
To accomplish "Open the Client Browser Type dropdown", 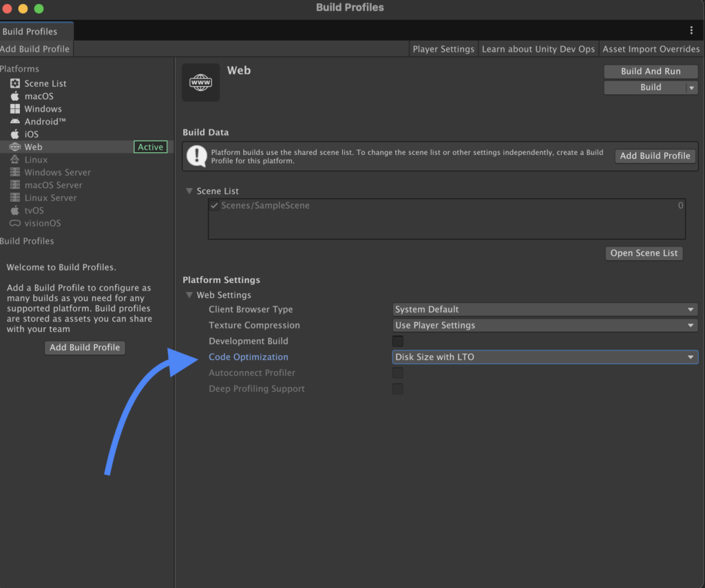I will (x=545, y=310).
